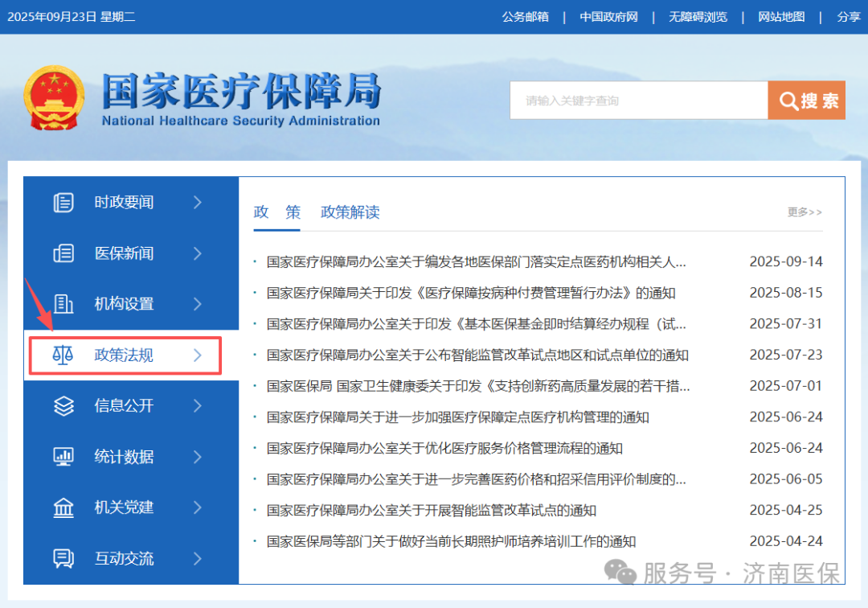Viewport: 868px width, 608px height.
Task: Expand the 政策法规 chevron arrow
Action: (198, 355)
